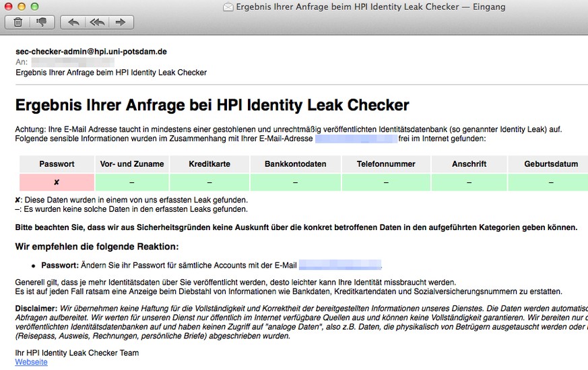
Task: Click the main heading Ergebnis Ihrer Anfrage
Action: click(212, 105)
